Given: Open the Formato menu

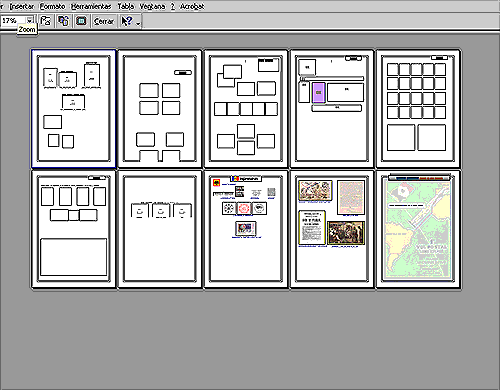Looking at the screenshot, I should 52,6.
